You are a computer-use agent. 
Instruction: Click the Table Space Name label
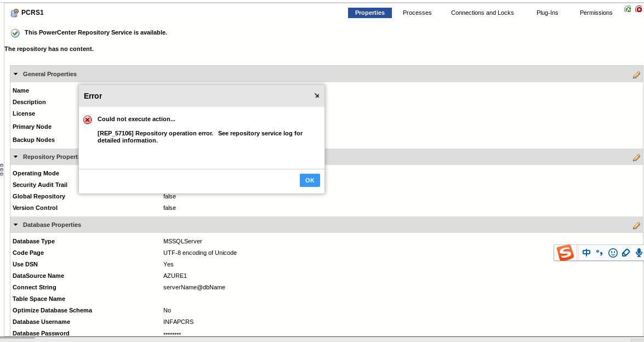coord(39,299)
